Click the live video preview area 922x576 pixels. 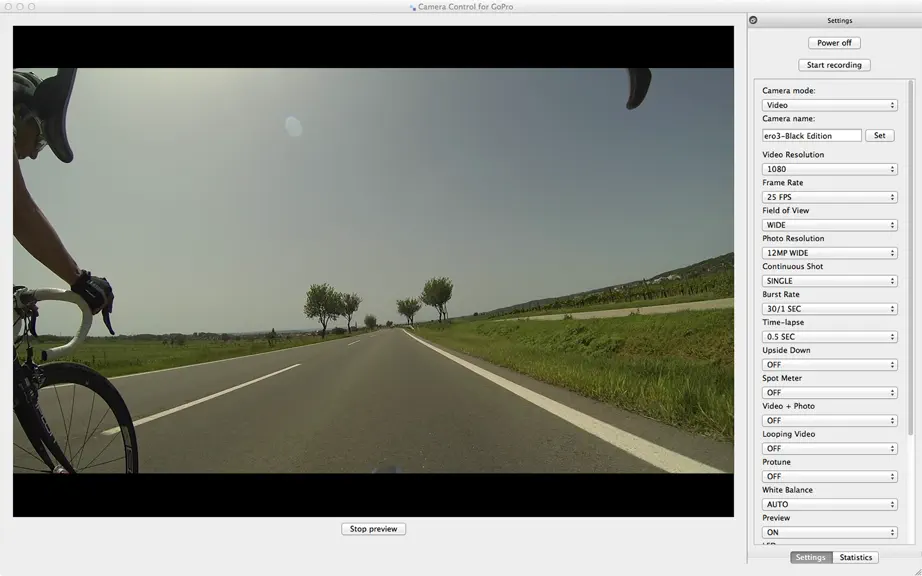pos(373,271)
